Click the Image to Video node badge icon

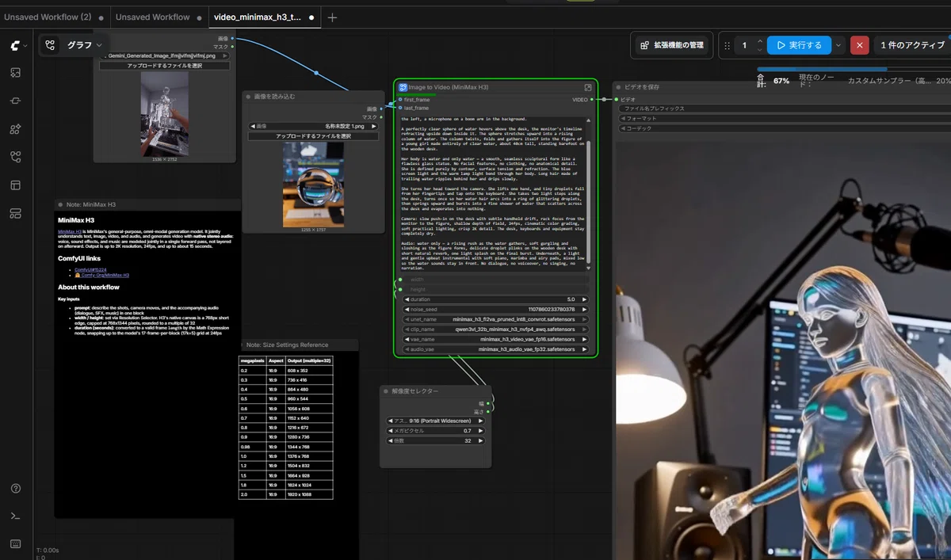coord(403,87)
